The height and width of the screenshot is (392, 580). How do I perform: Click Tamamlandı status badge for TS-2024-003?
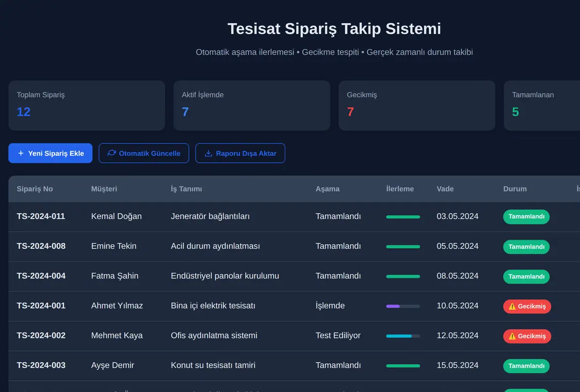click(x=526, y=366)
